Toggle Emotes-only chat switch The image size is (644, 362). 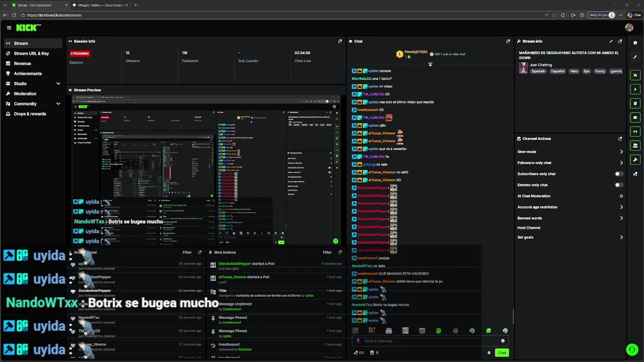pyautogui.click(x=619, y=185)
